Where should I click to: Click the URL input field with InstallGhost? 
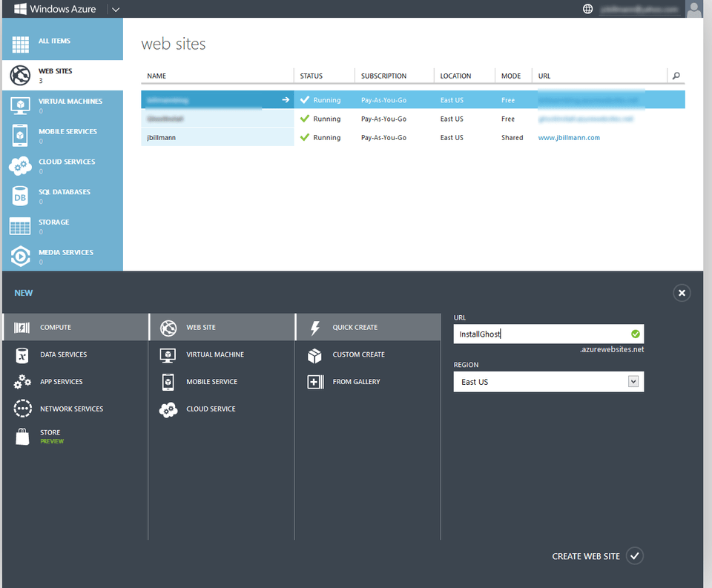point(549,334)
